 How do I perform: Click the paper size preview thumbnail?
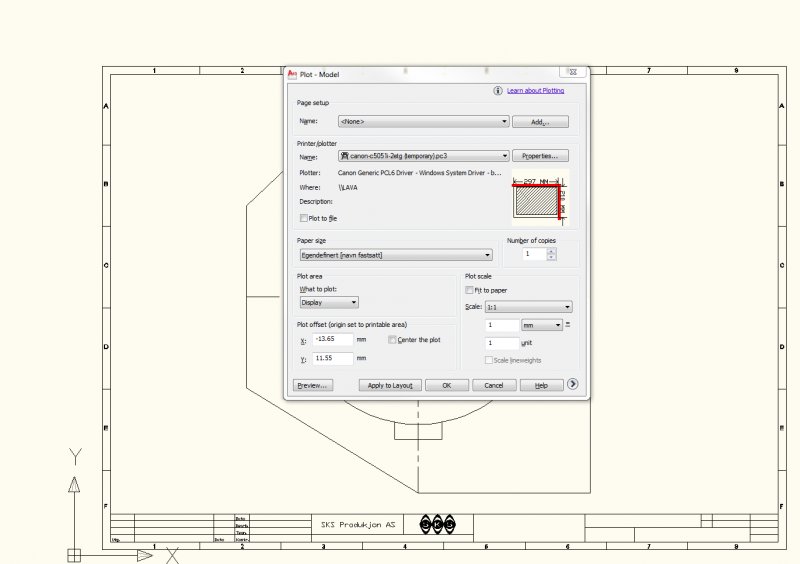pos(540,198)
